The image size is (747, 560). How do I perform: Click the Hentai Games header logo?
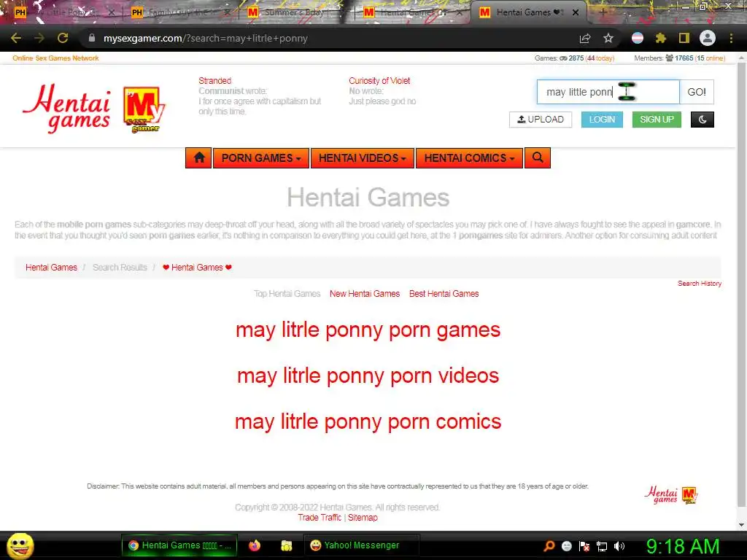[x=66, y=108]
